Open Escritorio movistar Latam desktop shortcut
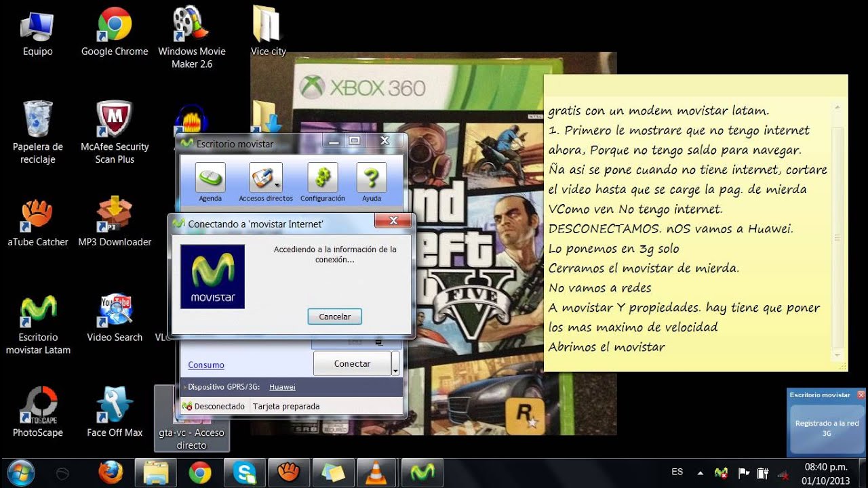The height and width of the screenshot is (488, 868). click(x=38, y=325)
